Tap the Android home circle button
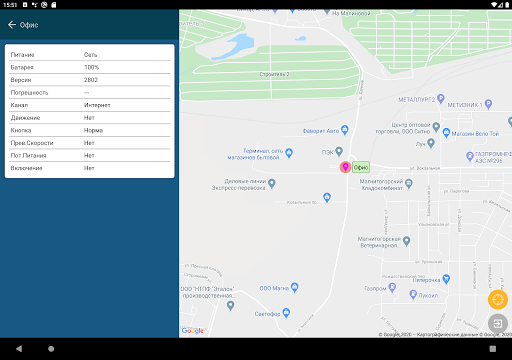The width and height of the screenshot is (512, 360). pos(51,349)
